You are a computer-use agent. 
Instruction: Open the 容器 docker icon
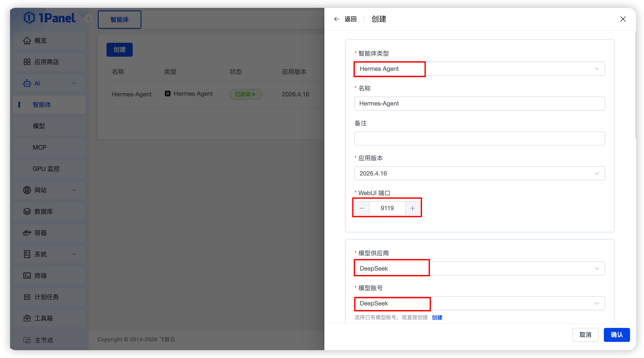(x=27, y=233)
